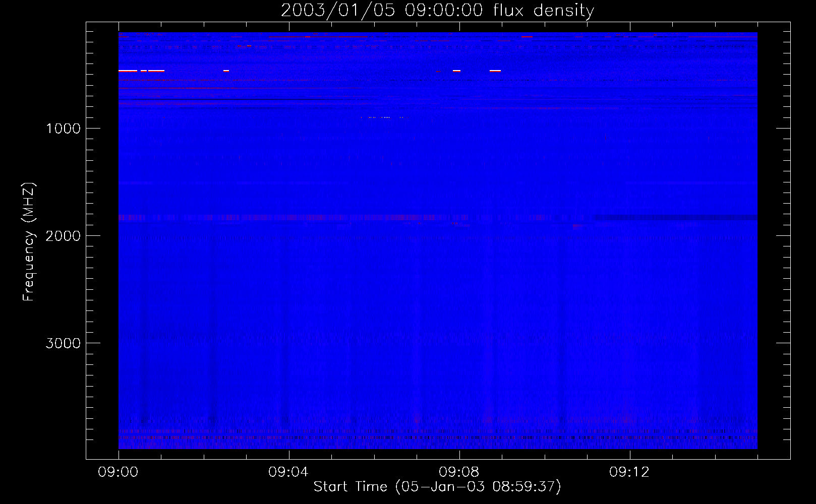Click the plot title '2003/01/05 09:00:00 flux density'
The height and width of the screenshot is (504, 816).
click(x=437, y=10)
